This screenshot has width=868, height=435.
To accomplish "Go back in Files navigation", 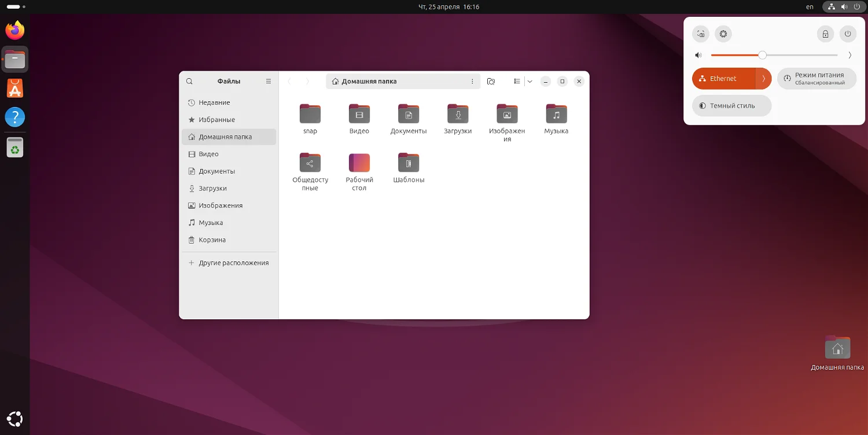I will [x=289, y=82].
